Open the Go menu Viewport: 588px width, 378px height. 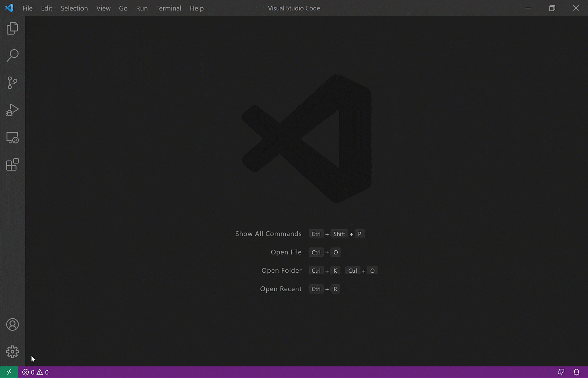coord(123,8)
